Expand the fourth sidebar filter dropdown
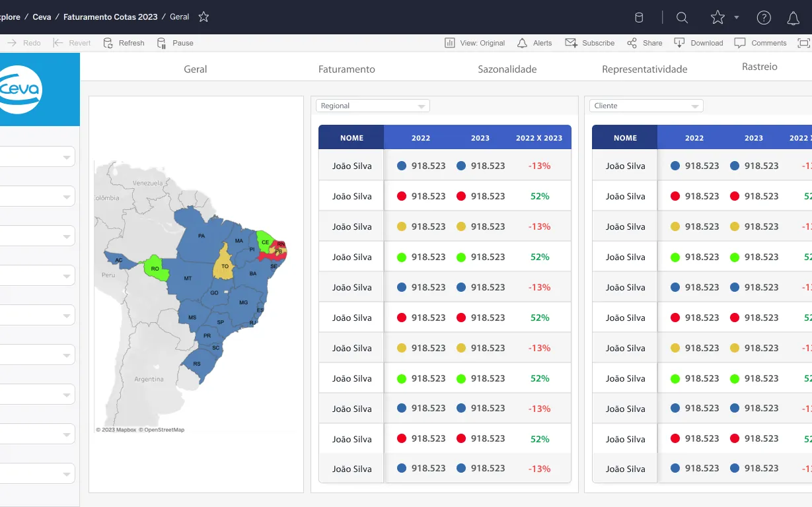 [37, 276]
